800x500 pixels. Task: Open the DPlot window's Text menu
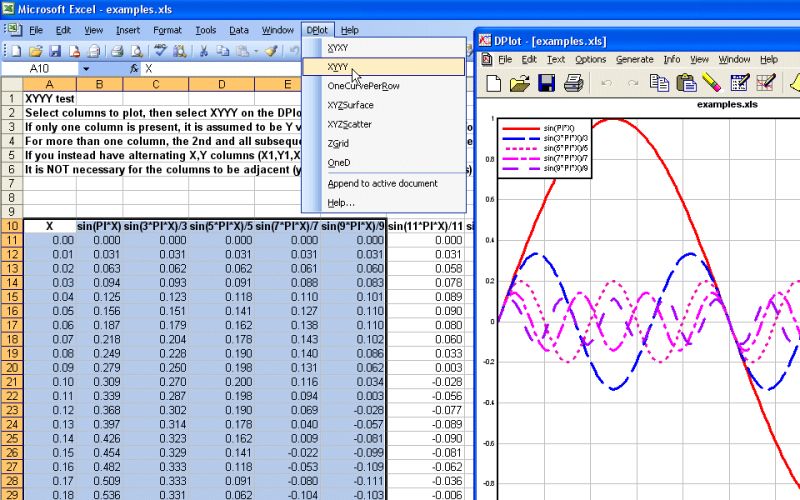(556, 59)
